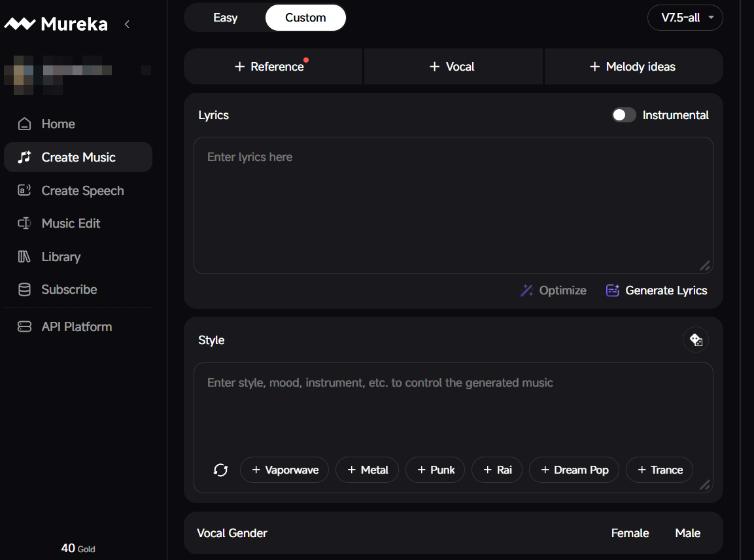Refresh the suggested style tags
Screen dimensions: 754x560
click(221, 470)
